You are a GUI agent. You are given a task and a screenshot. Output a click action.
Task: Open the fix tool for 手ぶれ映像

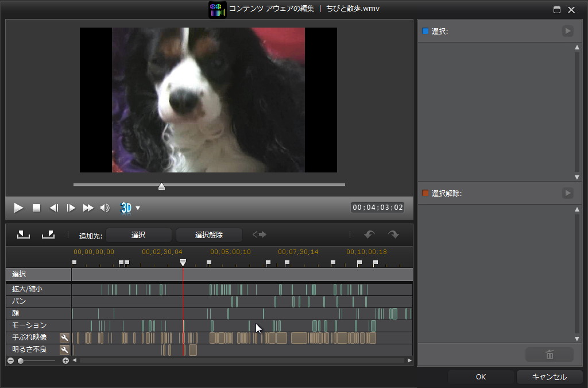click(x=64, y=338)
